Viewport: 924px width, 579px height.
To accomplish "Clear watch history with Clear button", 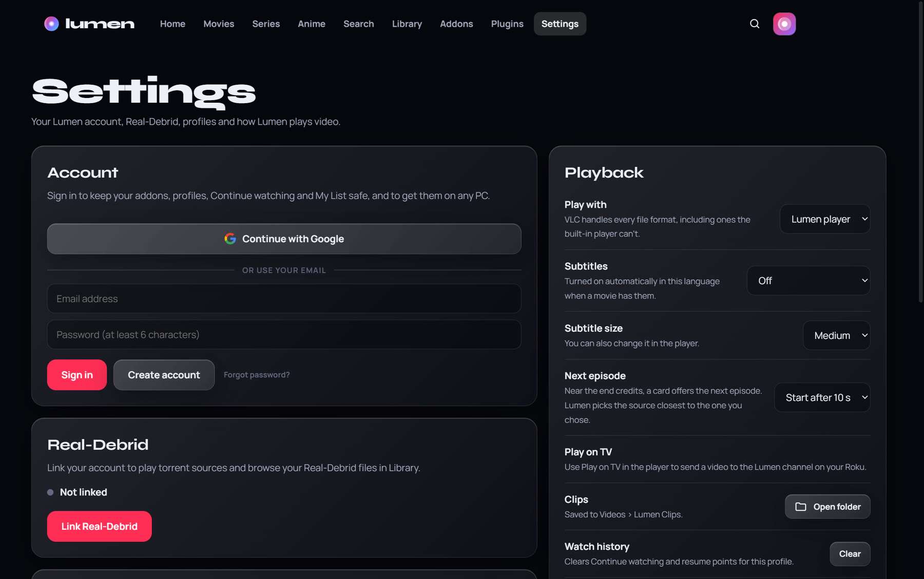I will coord(850,554).
